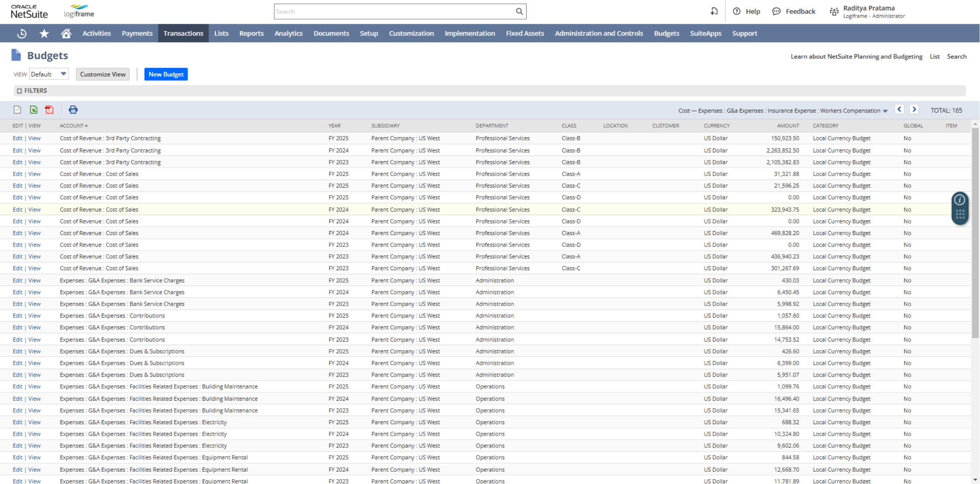Click the New Budget button

[x=166, y=74]
